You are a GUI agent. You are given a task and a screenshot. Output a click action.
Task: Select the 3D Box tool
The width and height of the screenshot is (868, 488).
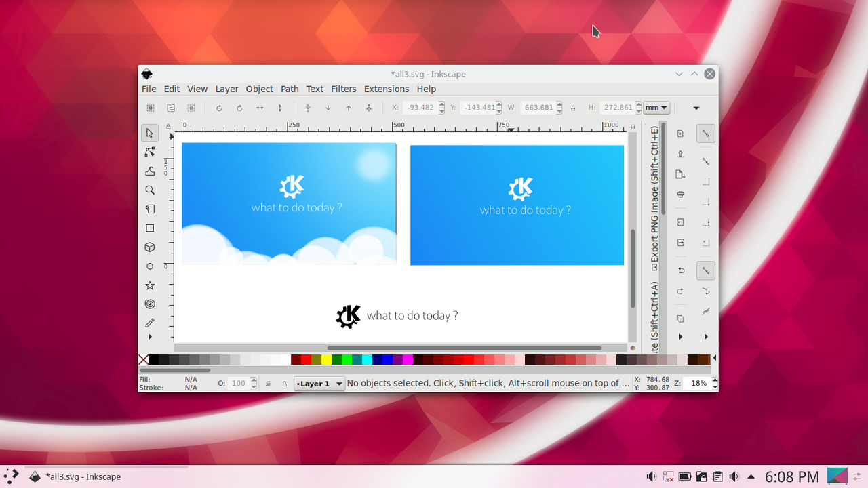(x=150, y=247)
